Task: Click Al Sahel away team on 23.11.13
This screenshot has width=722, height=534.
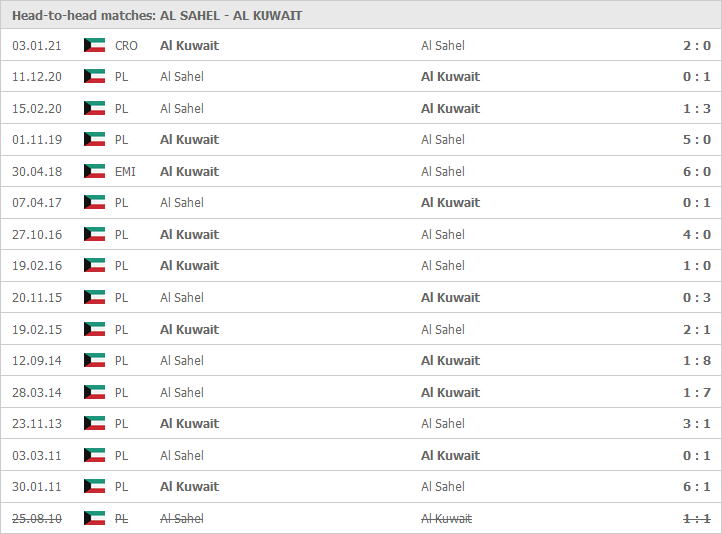Action: coord(443,424)
